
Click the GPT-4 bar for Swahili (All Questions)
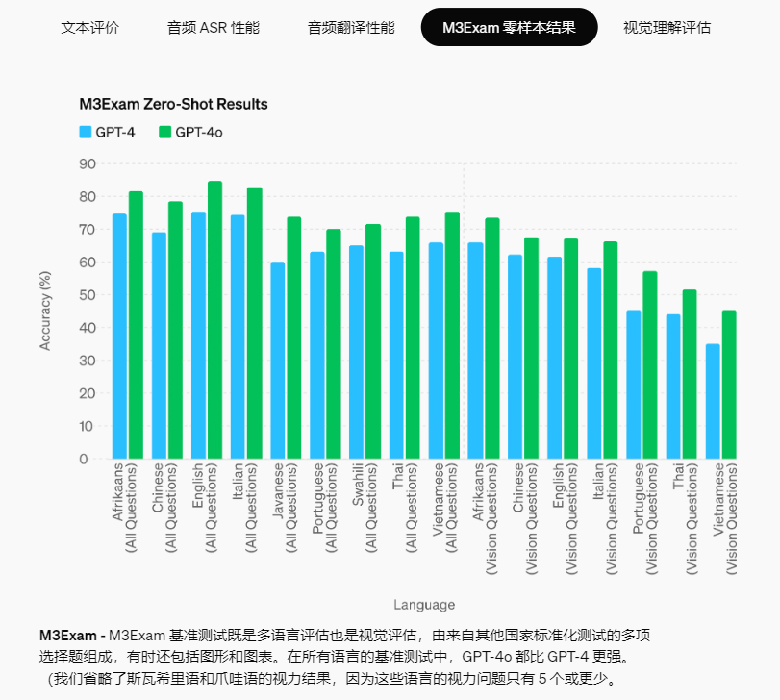pyautogui.click(x=356, y=352)
